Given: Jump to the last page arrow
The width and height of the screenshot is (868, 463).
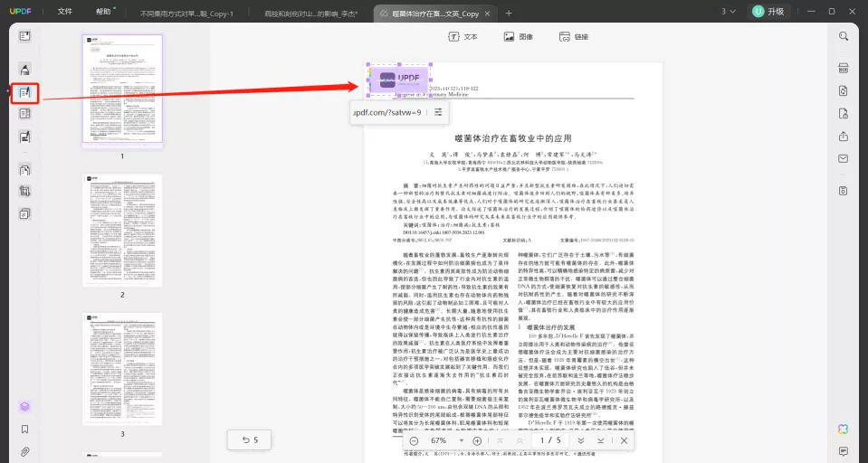Looking at the screenshot, I should click(x=601, y=441).
